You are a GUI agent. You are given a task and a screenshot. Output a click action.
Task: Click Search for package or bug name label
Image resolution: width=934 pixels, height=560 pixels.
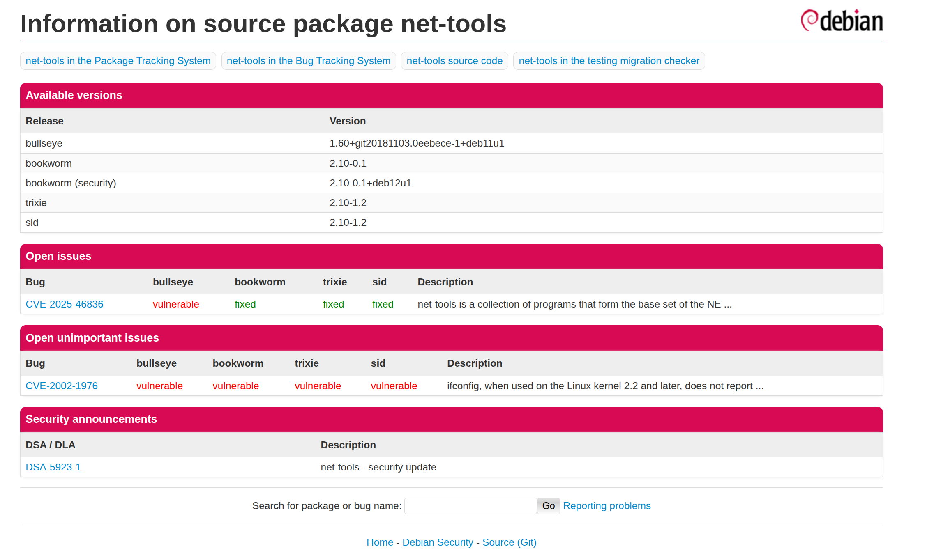(327, 506)
